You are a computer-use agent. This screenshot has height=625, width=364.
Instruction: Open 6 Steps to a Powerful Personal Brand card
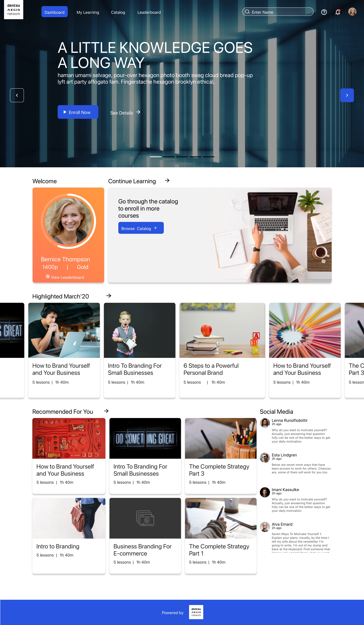coord(222,350)
